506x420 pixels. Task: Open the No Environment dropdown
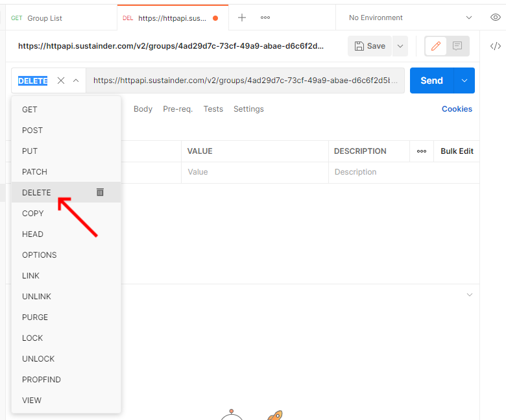(x=410, y=18)
